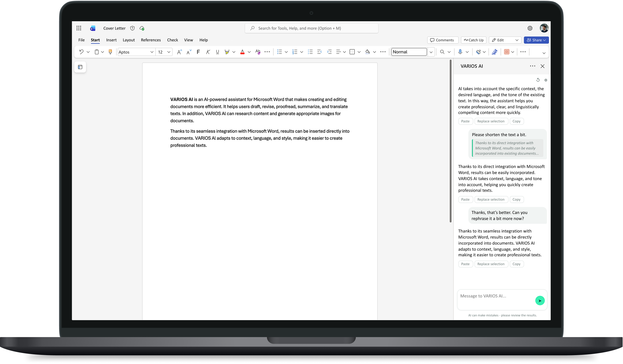Decrease the paragraph indent

click(x=320, y=52)
